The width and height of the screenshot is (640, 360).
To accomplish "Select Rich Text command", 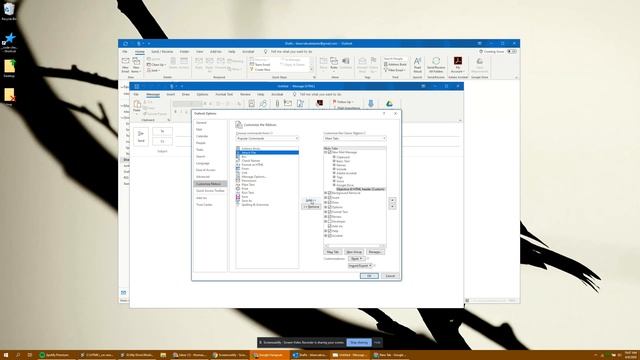I will [267, 193].
